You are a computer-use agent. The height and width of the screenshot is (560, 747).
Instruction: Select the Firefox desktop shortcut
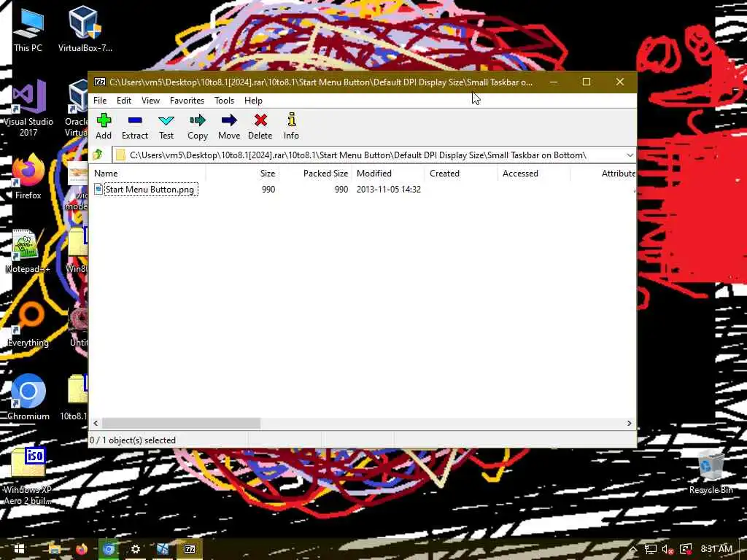click(x=28, y=176)
